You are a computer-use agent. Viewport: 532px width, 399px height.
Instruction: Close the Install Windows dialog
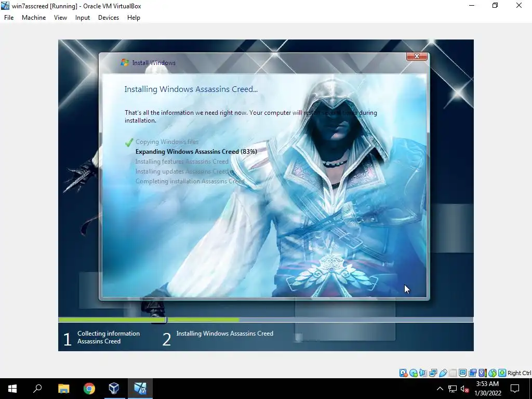point(417,56)
